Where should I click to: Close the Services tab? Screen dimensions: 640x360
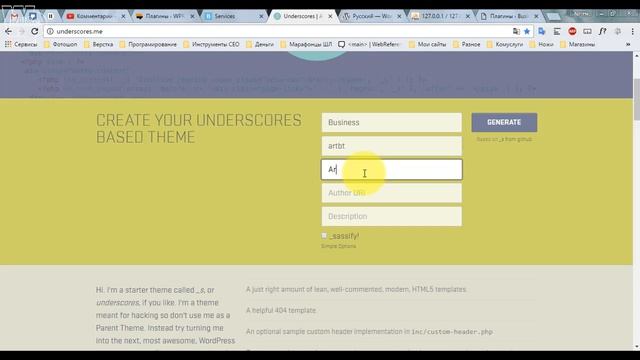pos(261,16)
